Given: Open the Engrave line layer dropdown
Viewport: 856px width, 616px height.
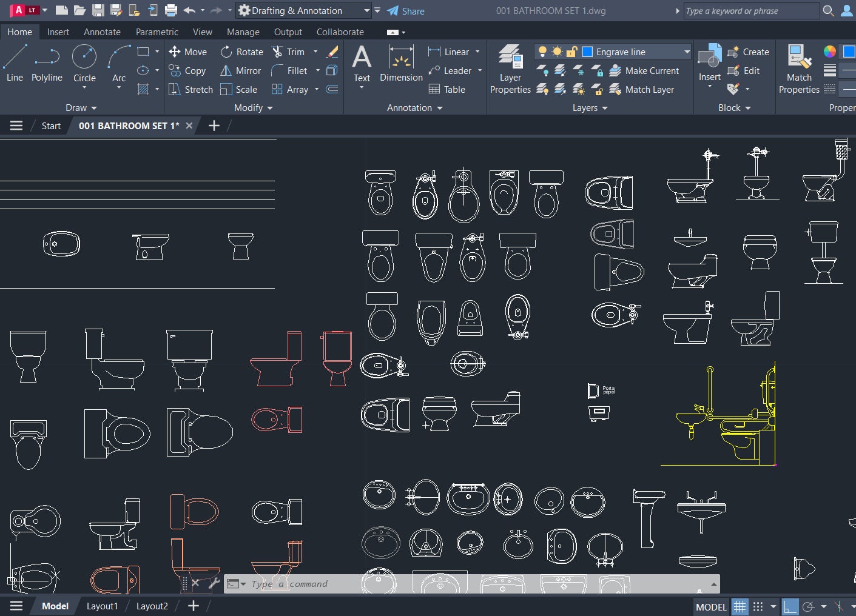Looking at the screenshot, I should [686, 52].
